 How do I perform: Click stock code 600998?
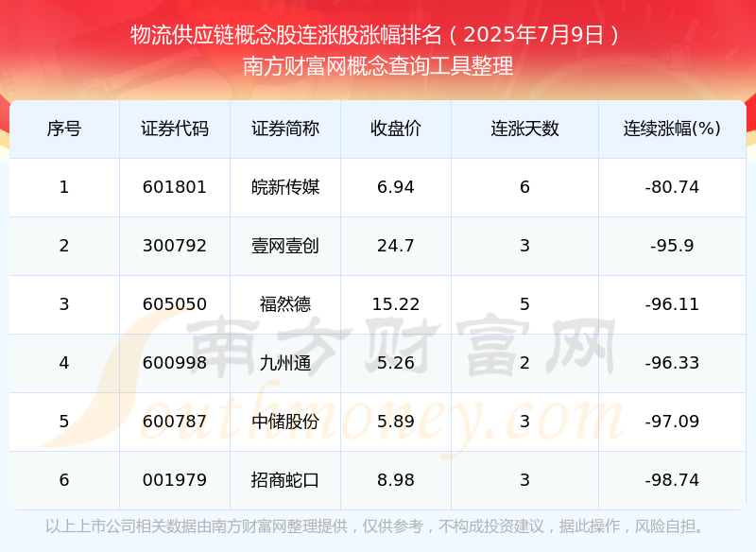[x=175, y=363]
